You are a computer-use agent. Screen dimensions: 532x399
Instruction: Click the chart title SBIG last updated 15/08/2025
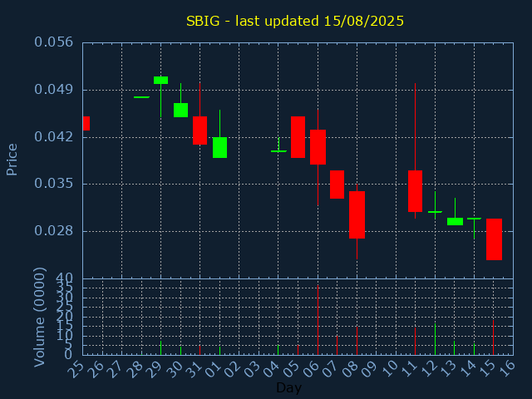(295, 21)
